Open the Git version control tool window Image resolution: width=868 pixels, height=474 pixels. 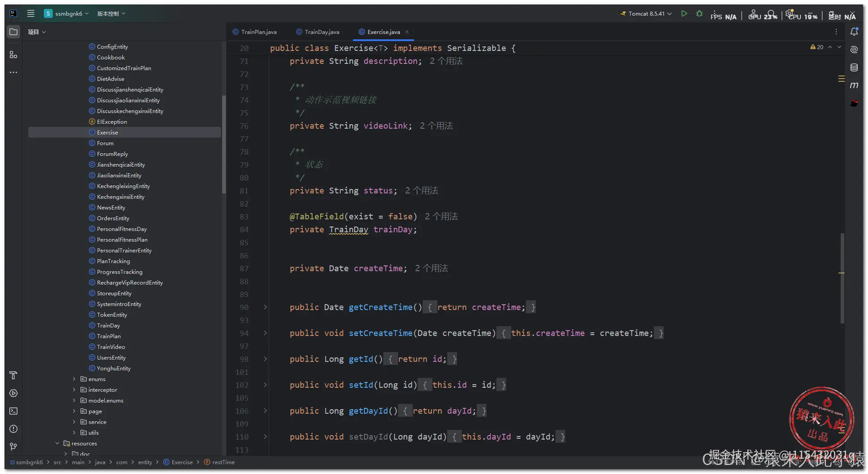[x=13, y=447]
